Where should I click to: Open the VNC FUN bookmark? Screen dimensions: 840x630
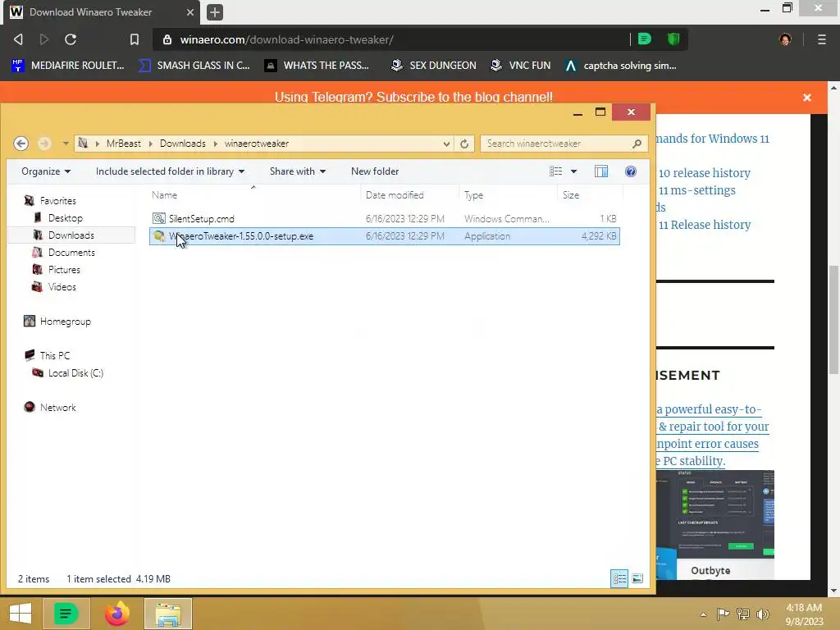(x=521, y=66)
